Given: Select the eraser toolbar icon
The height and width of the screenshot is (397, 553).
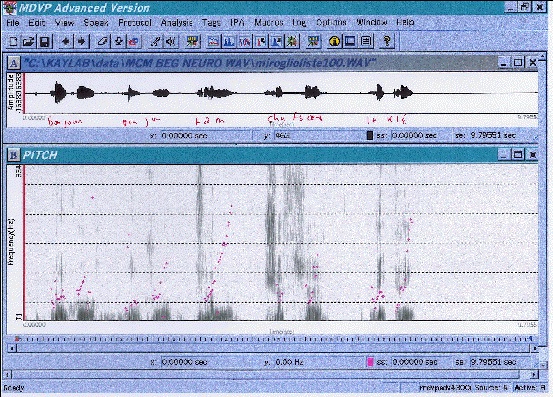Looking at the screenshot, I should 102,42.
